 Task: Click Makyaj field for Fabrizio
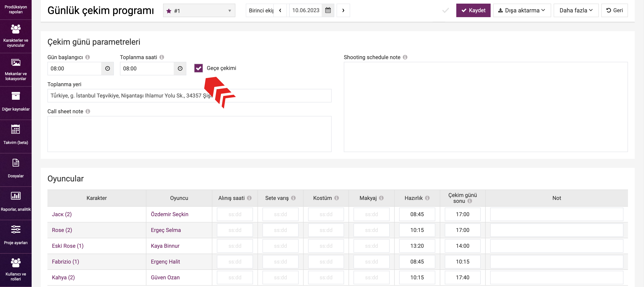(x=371, y=261)
